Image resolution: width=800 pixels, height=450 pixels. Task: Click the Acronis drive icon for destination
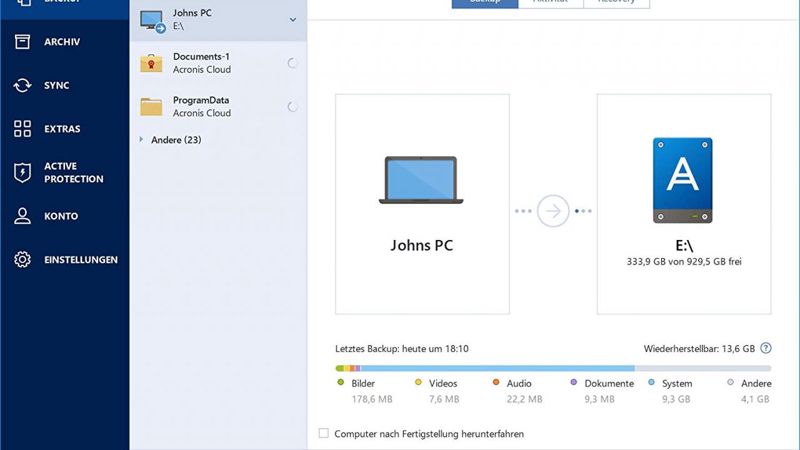point(683,180)
